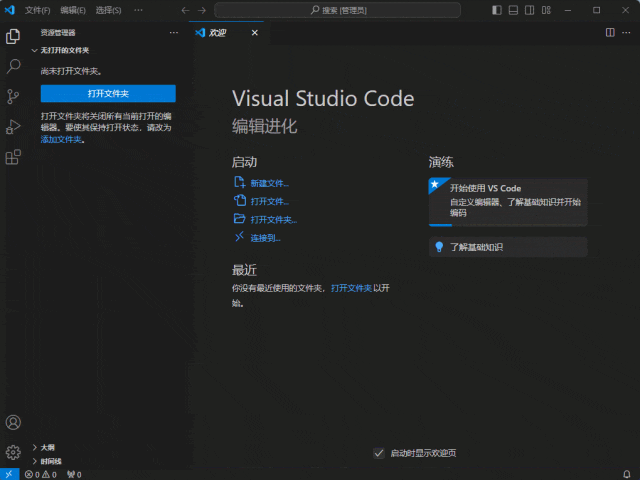Toggle the bottom panel layout icon
The width and height of the screenshot is (640, 480).
(513, 10)
